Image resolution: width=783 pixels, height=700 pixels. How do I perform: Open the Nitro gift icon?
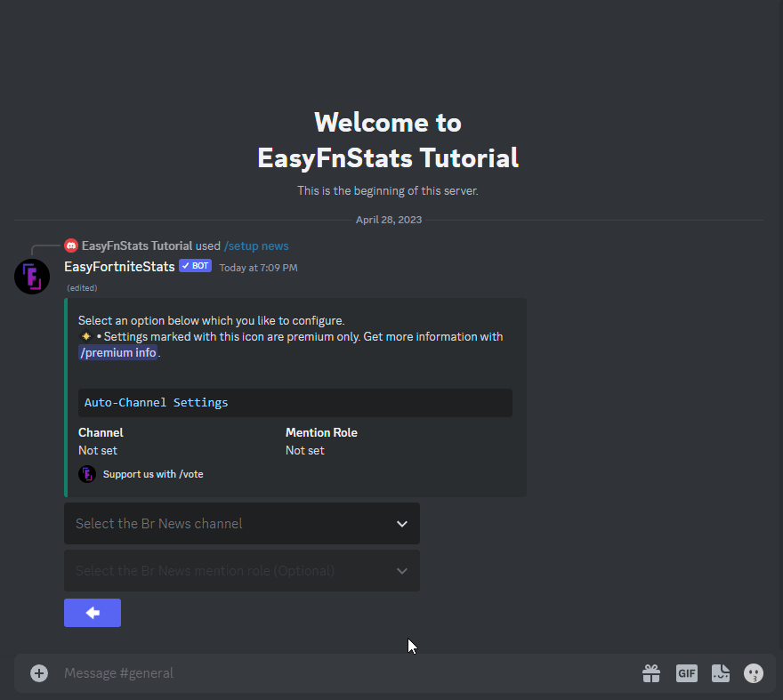point(651,673)
